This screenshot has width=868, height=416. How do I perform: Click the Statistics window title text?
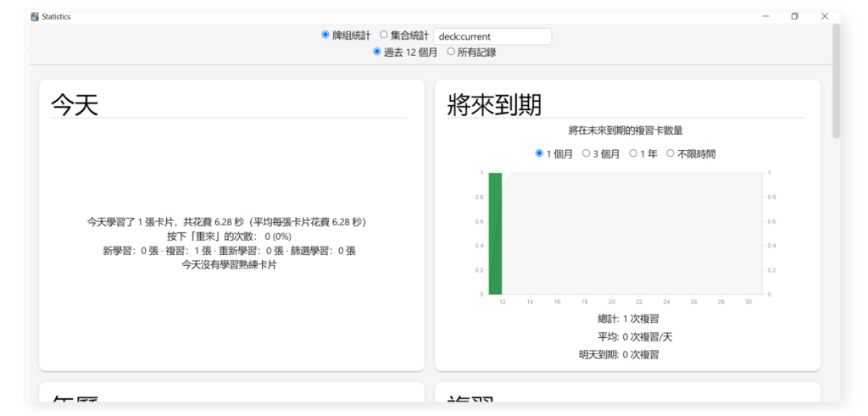(x=57, y=16)
